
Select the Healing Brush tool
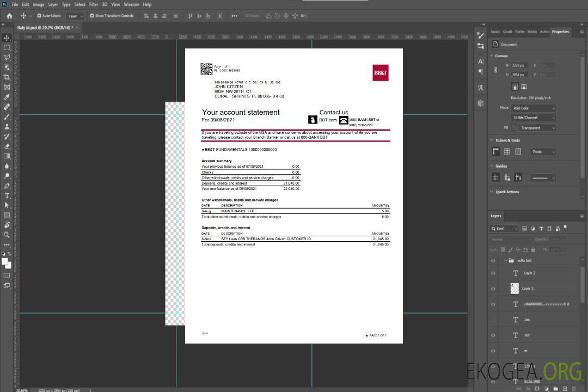[7, 107]
